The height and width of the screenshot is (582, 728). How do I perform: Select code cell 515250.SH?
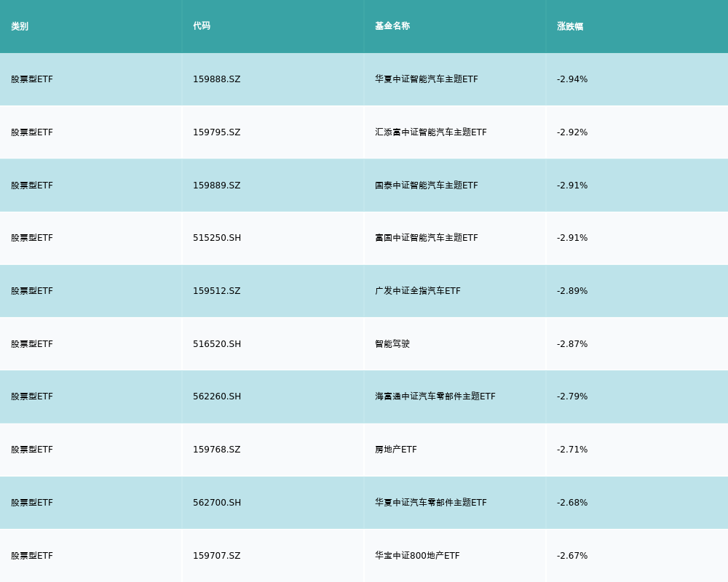point(217,238)
